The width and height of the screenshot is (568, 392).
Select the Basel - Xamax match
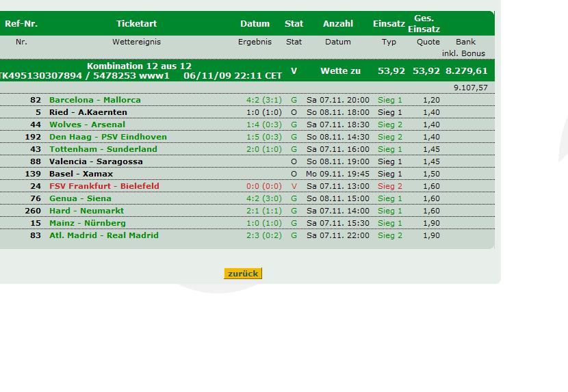[81, 174]
